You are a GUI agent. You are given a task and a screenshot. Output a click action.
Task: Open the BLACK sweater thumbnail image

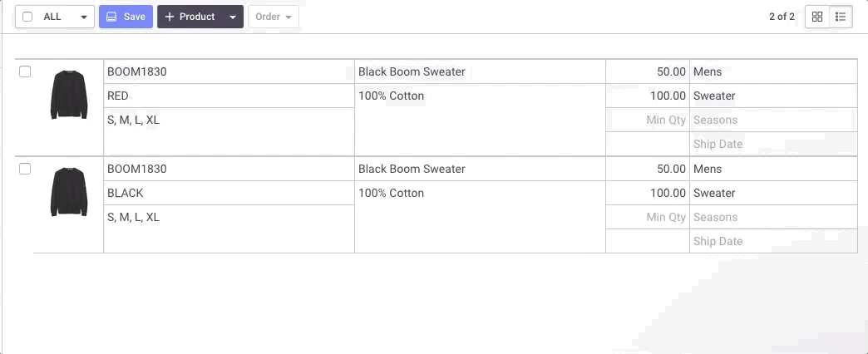(69, 192)
